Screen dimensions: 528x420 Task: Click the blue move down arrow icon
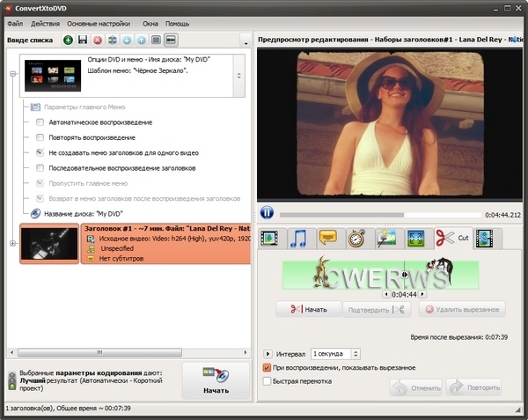click(127, 41)
